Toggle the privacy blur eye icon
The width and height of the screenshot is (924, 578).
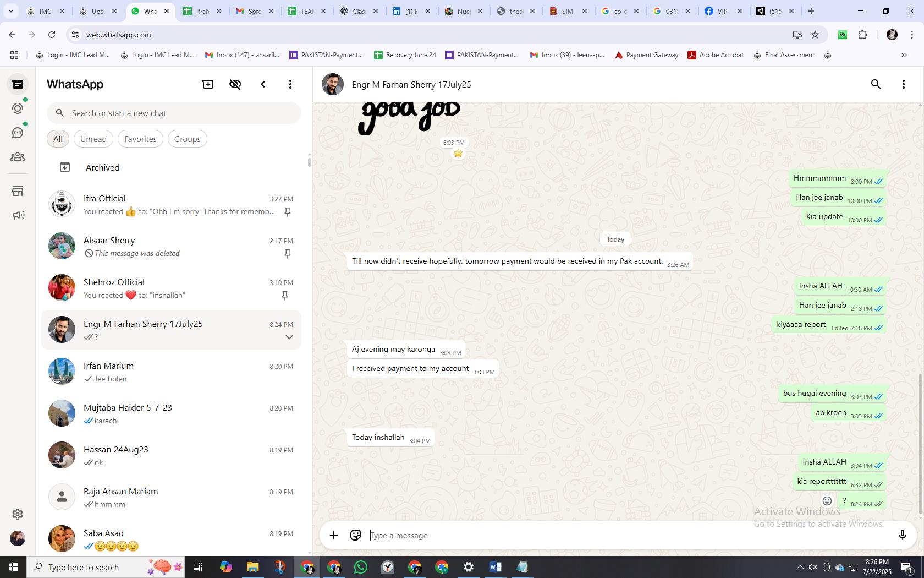(235, 84)
